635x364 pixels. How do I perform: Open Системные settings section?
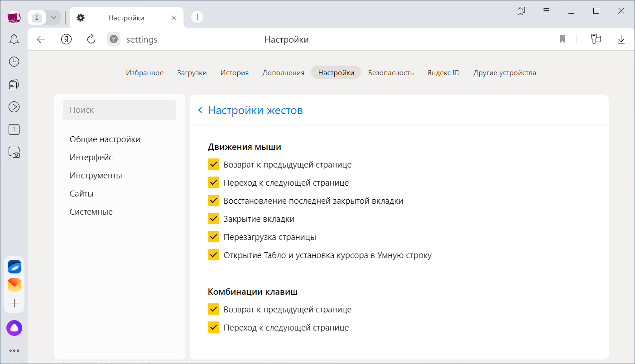91,211
